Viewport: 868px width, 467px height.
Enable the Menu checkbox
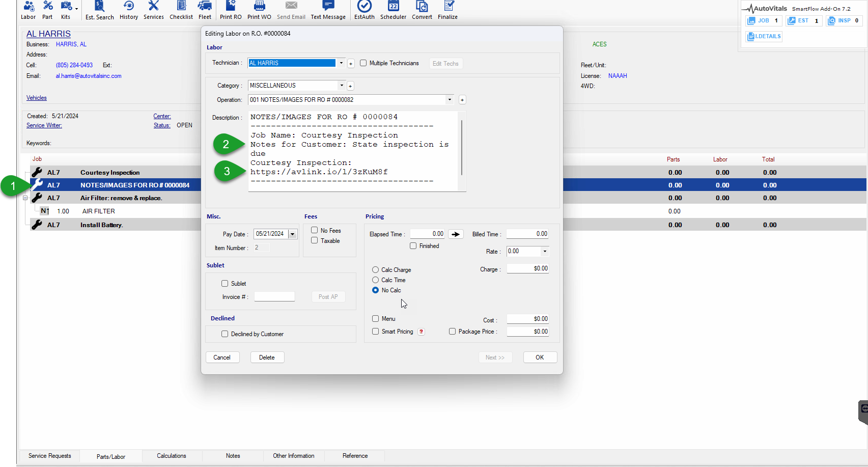(x=375, y=318)
